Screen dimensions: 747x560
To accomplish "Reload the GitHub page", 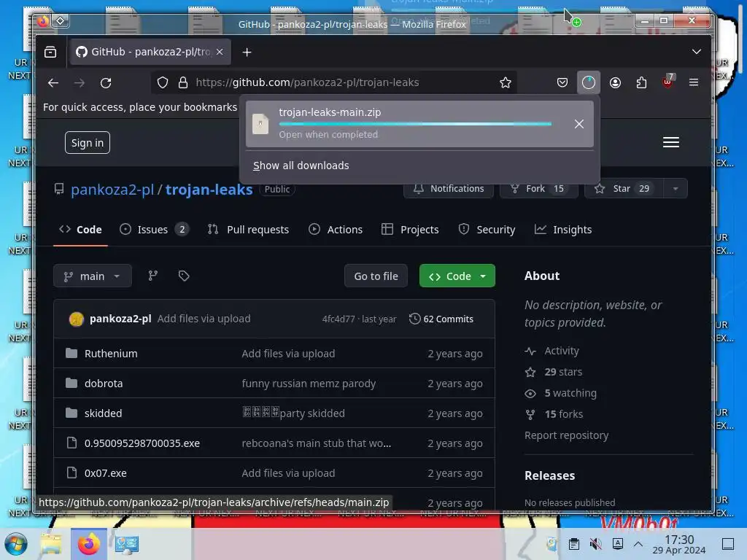I will pos(106,83).
